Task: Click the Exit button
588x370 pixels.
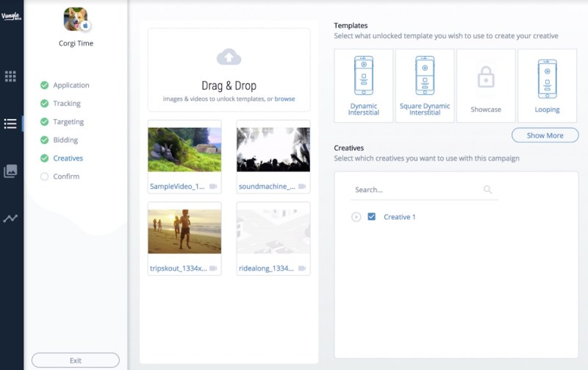Action: click(76, 360)
